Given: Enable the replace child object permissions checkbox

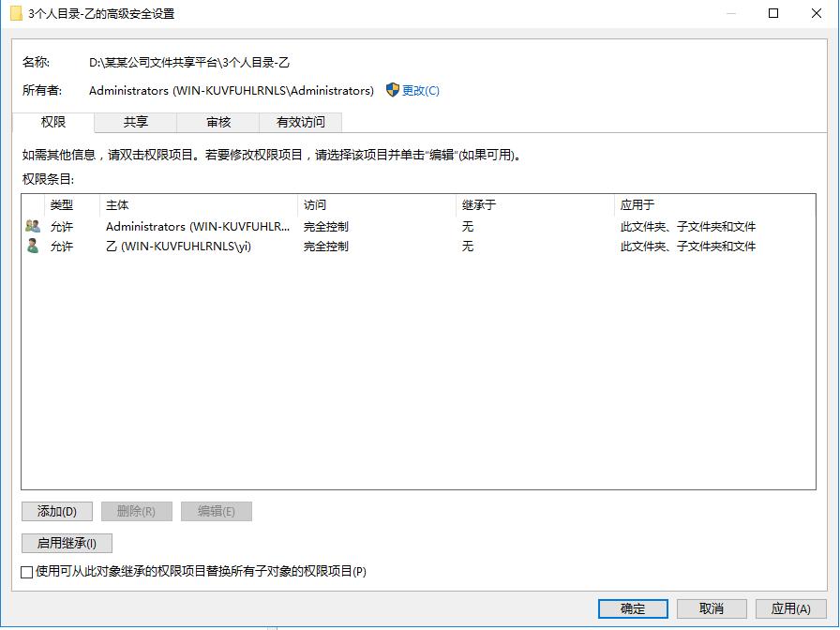Looking at the screenshot, I should 25,570.
